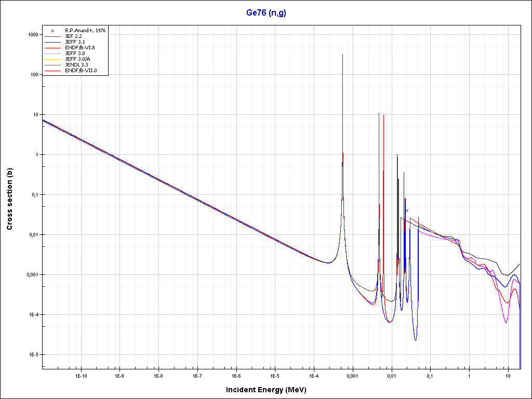
Task: Select the ENDF/B-VII.0 legend label
Action: 81,71
